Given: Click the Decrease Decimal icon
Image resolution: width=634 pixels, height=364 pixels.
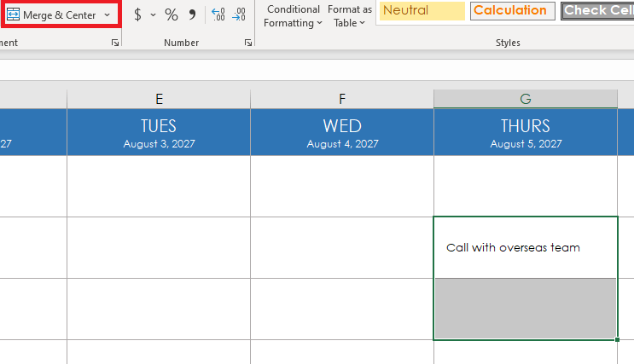Looking at the screenshot, I should (x=239, y=15).
